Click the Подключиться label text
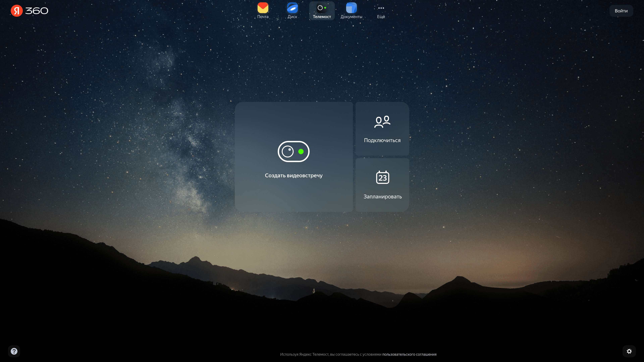Viewport: 644px width, 362px height. point(382,140)
